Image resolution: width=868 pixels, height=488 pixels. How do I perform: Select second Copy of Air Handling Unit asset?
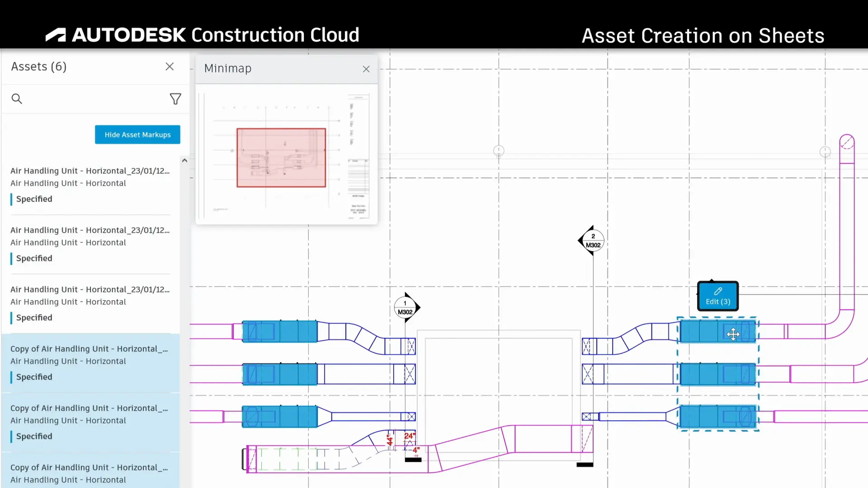tap(90, 422)
